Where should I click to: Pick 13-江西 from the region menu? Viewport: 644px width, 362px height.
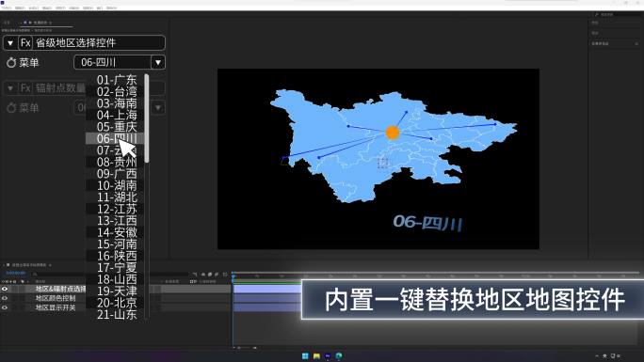[x=116, y=221]
